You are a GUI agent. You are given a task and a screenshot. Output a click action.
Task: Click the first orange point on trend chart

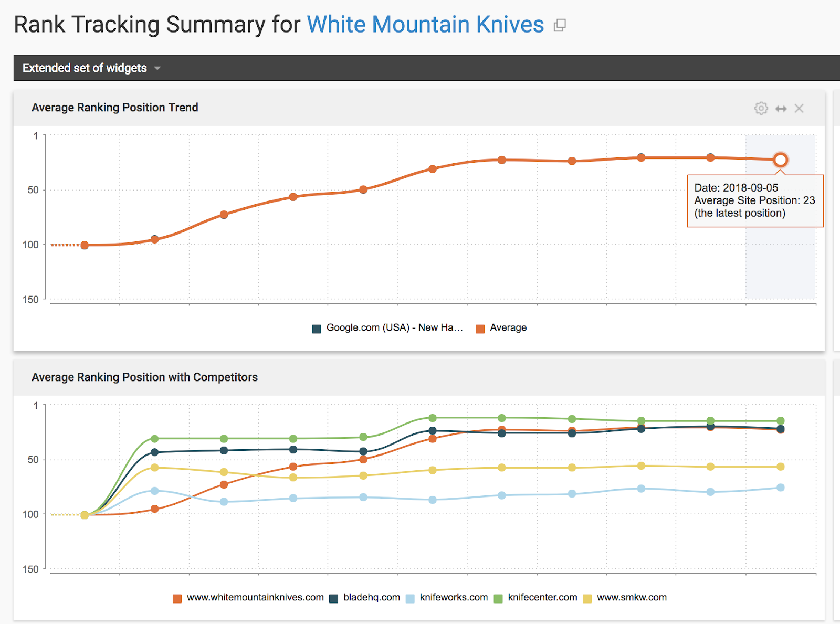click(x=85, y=245)
